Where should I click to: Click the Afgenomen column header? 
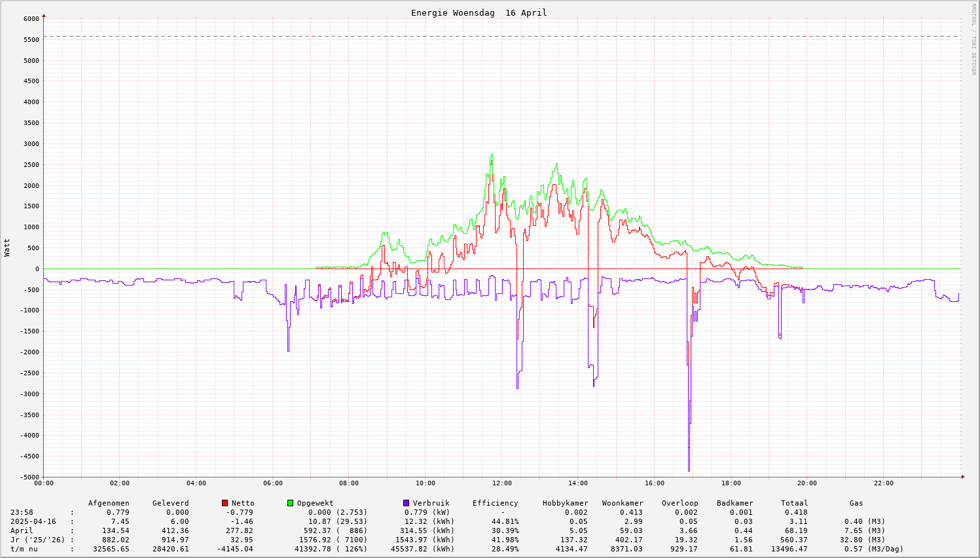(109, 503)
